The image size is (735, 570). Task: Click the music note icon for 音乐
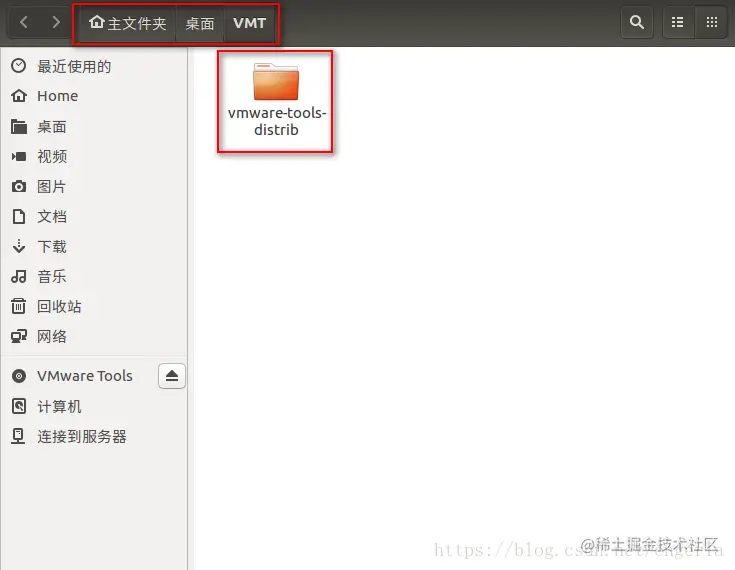point(19,277)
